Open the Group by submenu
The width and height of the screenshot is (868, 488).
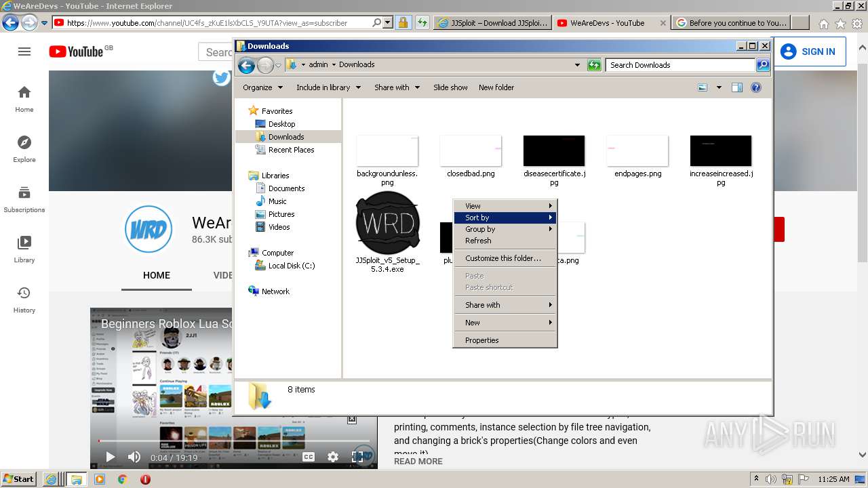505,229
